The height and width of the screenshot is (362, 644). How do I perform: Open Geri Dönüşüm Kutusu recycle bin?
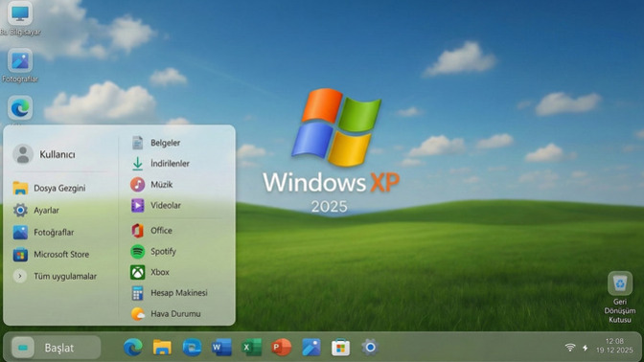[620, 297]
